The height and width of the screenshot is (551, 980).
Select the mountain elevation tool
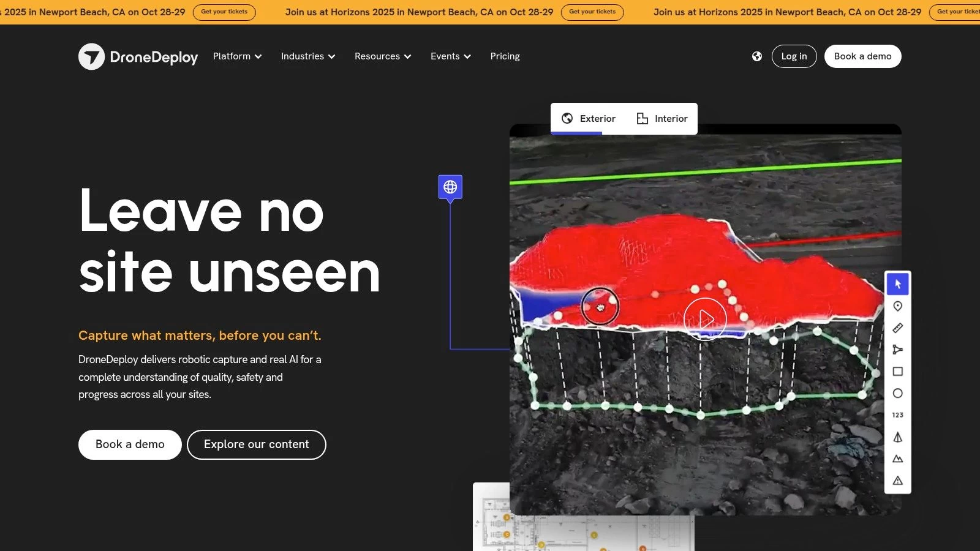[898, 459]
